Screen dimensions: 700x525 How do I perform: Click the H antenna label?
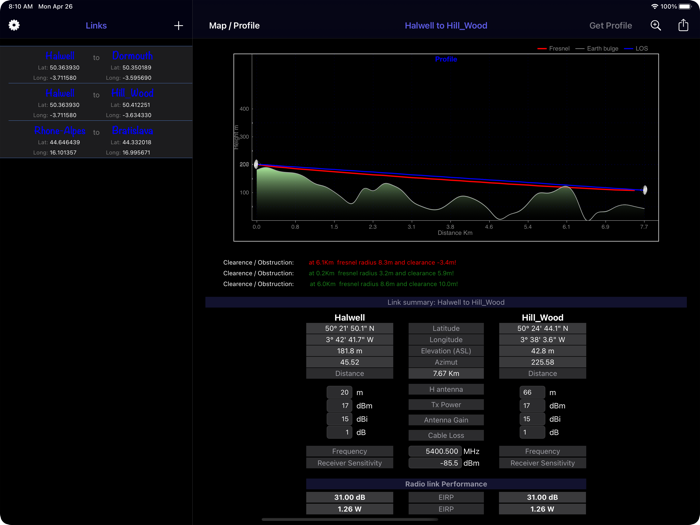pos(446,389)
